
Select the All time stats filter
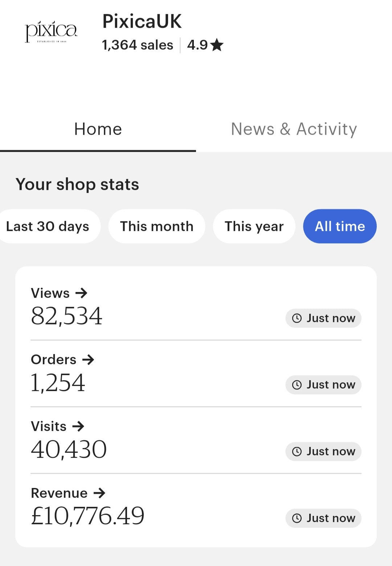coord(340,226)
